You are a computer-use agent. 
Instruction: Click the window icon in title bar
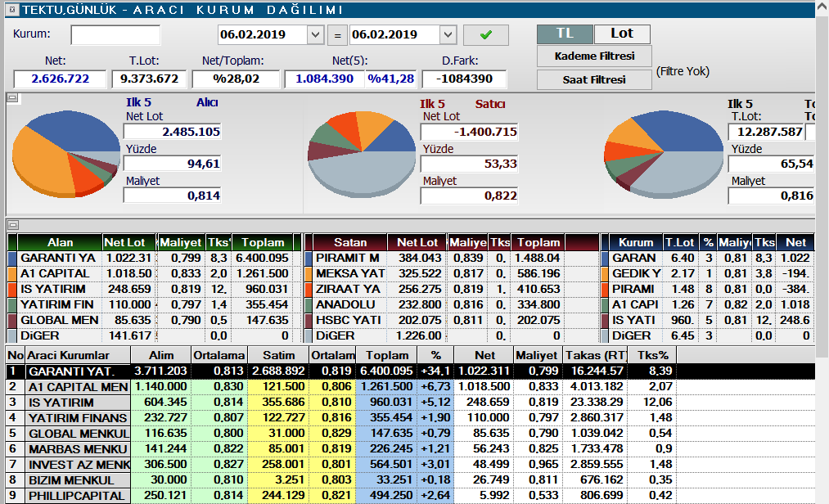(13, 10)
